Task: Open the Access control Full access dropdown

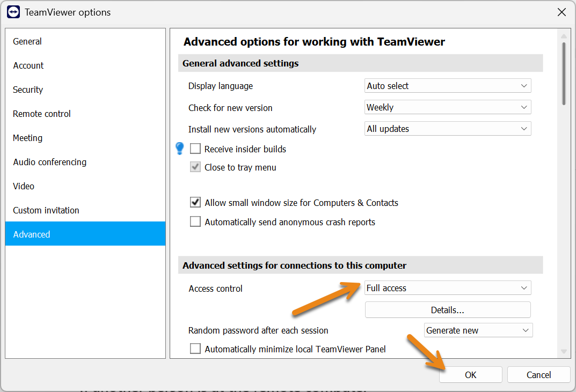Action: (448, 288)
